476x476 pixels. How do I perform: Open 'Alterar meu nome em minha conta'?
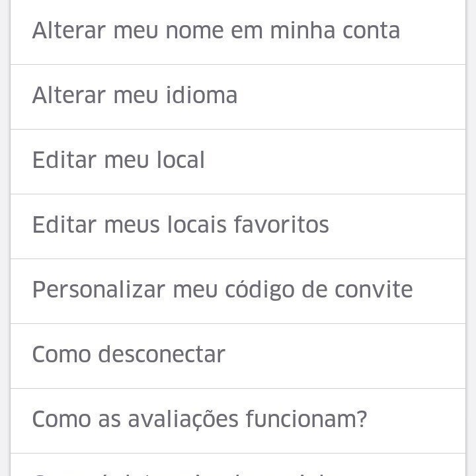click(238, 32)
